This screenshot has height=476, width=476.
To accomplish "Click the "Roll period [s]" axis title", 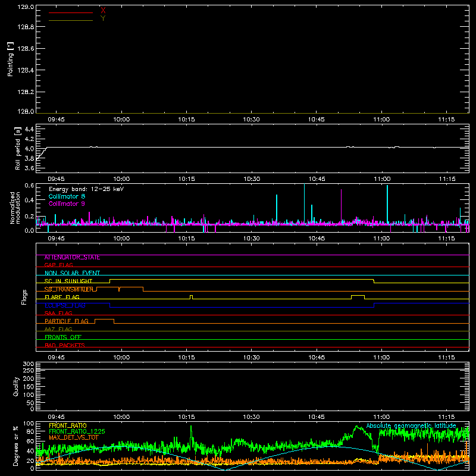I will [18, 148].
